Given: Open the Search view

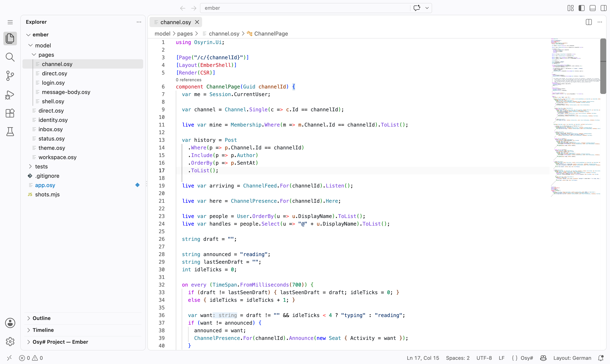Looking at the screenshot, I should 10,57.
